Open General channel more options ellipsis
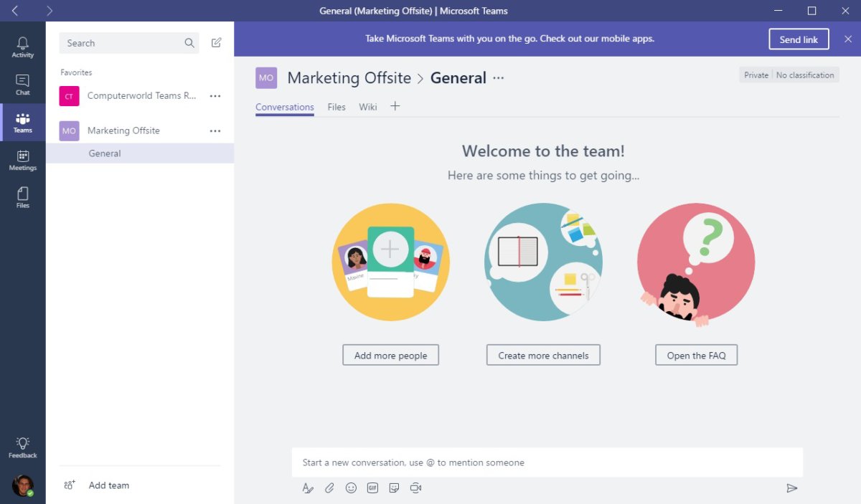 pos(499,78)
